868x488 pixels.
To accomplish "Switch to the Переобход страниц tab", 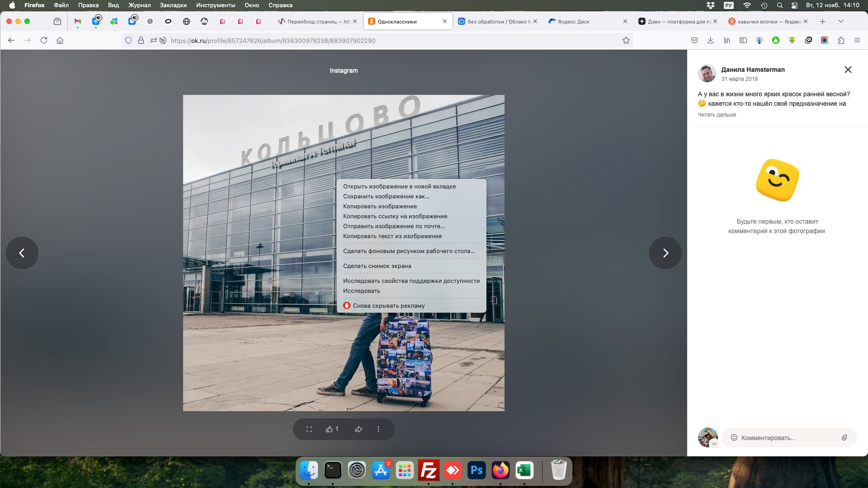I will pos(318,21).
